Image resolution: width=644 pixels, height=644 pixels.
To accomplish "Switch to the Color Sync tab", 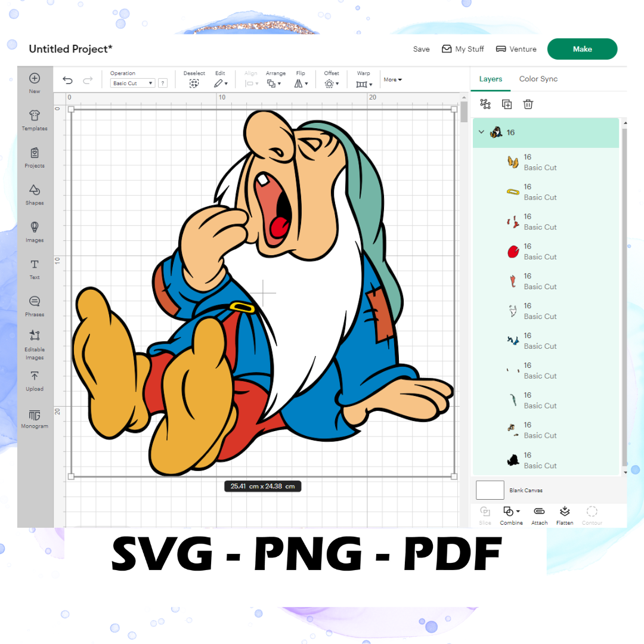I will click(538, 79).
